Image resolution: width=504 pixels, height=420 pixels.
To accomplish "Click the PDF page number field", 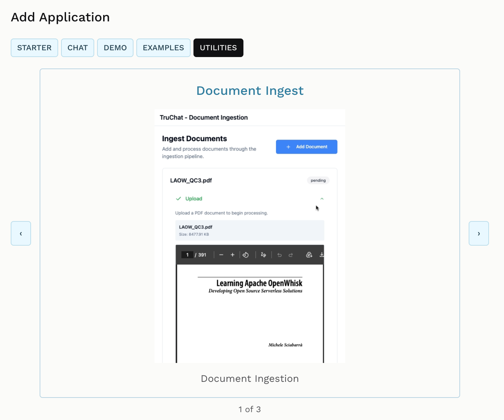I will click(x=187, y=255).
